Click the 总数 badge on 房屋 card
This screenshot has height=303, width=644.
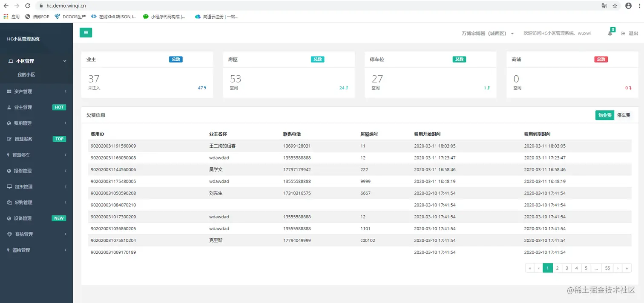pyautogui.click(x=318, y=60)
